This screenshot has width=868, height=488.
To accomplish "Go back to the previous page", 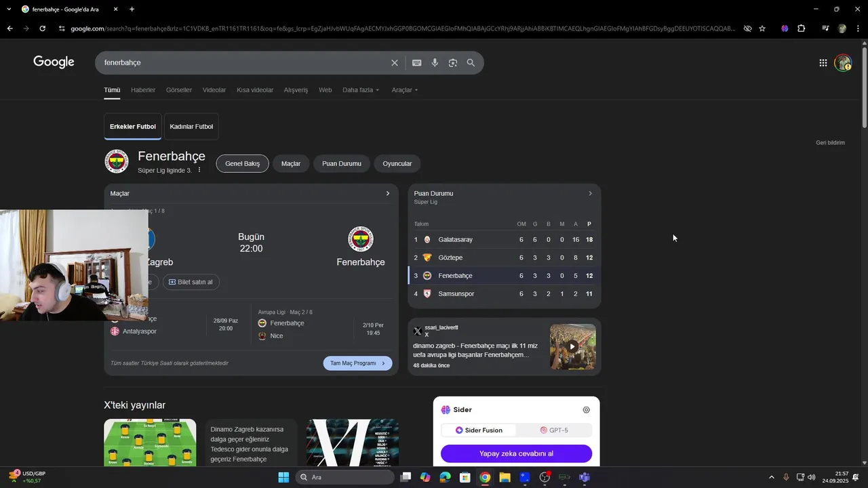I will [9, 28].
